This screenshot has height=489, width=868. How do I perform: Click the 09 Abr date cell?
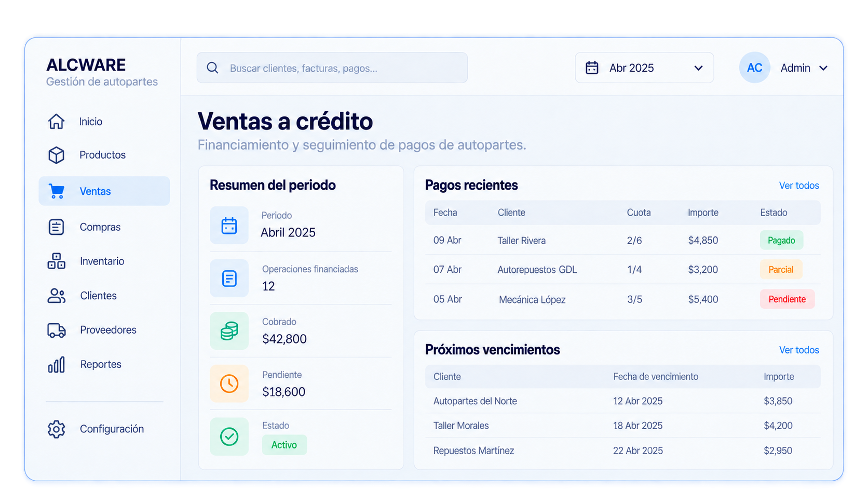(x=447, y=240)
